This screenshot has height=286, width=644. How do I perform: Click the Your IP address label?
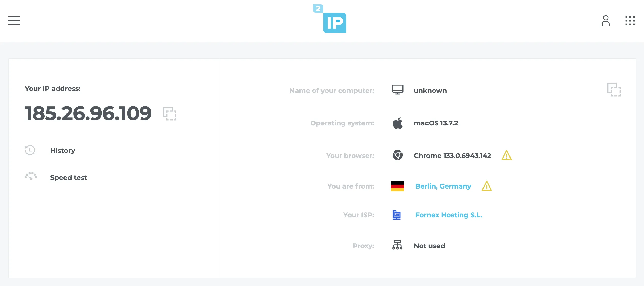[53, 89]
